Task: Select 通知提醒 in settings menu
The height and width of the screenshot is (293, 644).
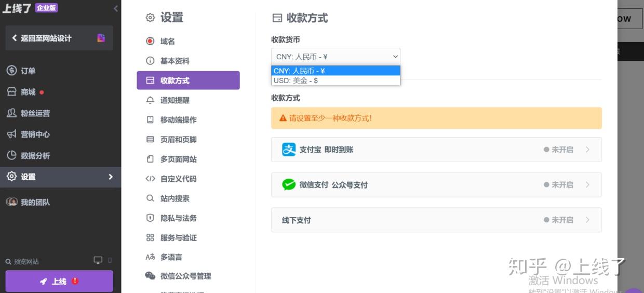Action: tap(175, 100)
